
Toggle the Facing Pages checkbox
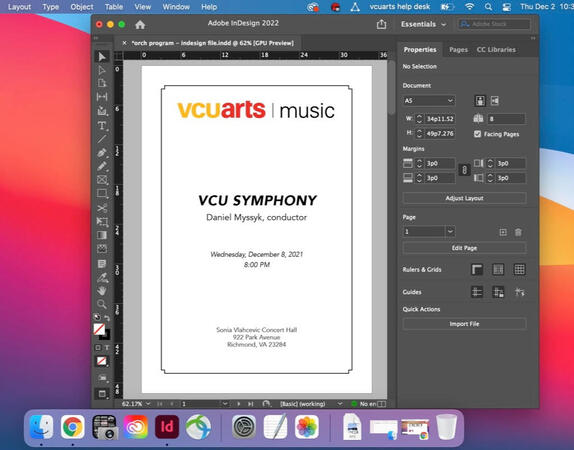(477, 134)
